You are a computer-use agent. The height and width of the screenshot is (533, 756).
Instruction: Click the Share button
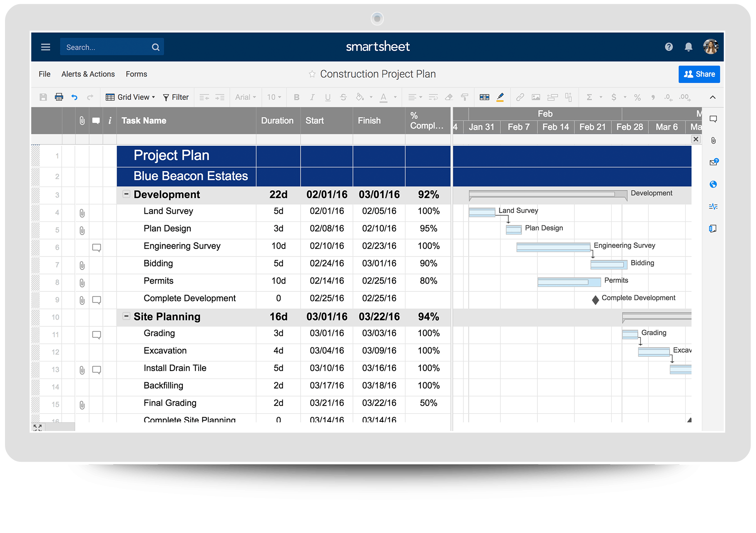pyautogui.click(x=699, y=74)
